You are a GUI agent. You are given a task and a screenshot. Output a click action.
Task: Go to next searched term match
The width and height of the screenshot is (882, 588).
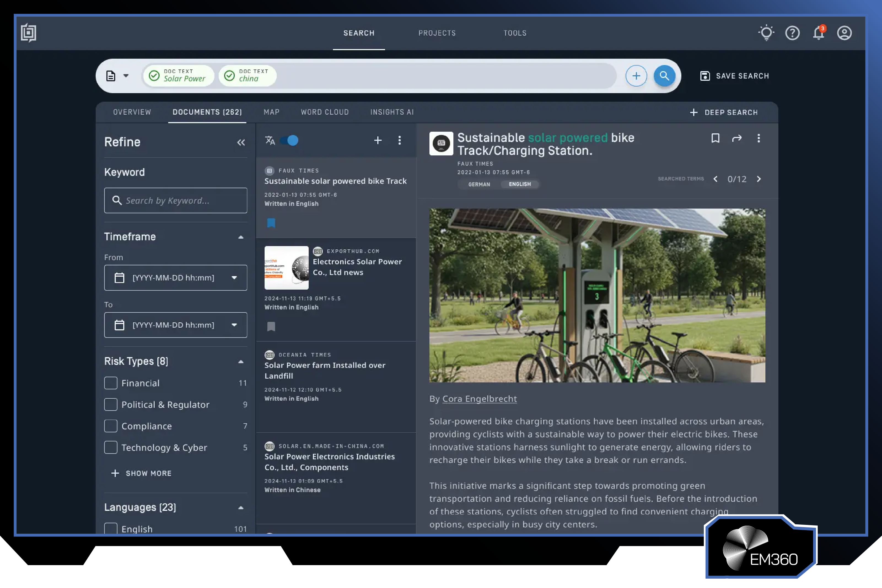(759, 179)
